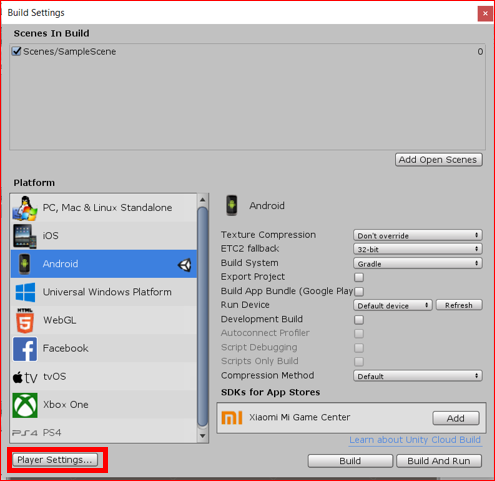Enable the Development Build checkbox
The image size is (495, 481).
[x=359, y=320]
